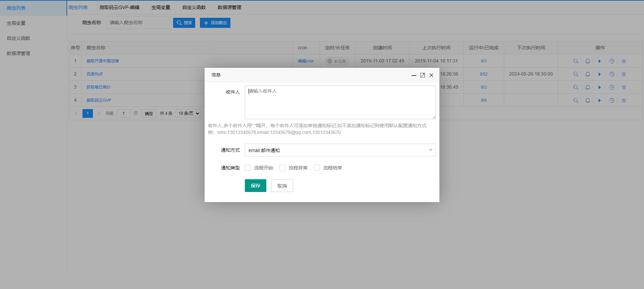View details of 爬取开源中国动弹 row (magnifier icon)
The height and width of the screenshot is (289, 644).
pos(576,61)
